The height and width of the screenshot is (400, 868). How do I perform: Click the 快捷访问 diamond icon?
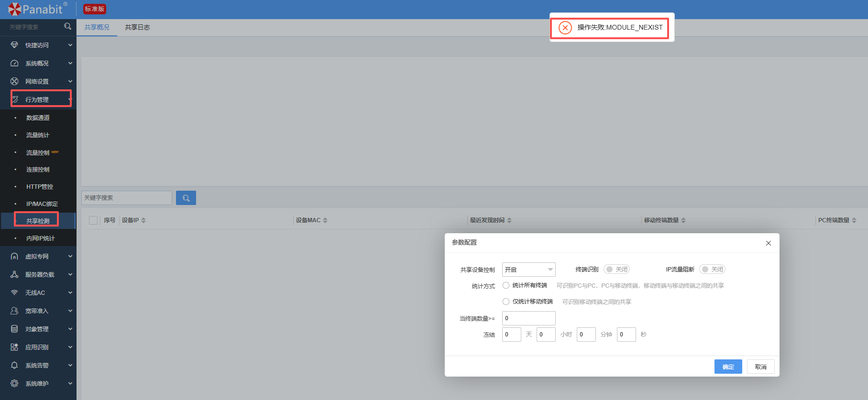pyautogui.click(x=14, y=45)
